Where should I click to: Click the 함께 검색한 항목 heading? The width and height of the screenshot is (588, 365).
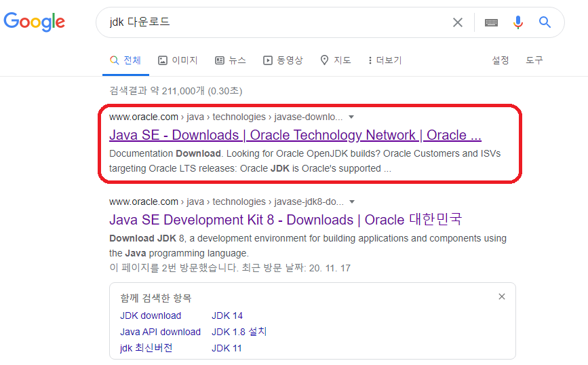pos(155,299)
